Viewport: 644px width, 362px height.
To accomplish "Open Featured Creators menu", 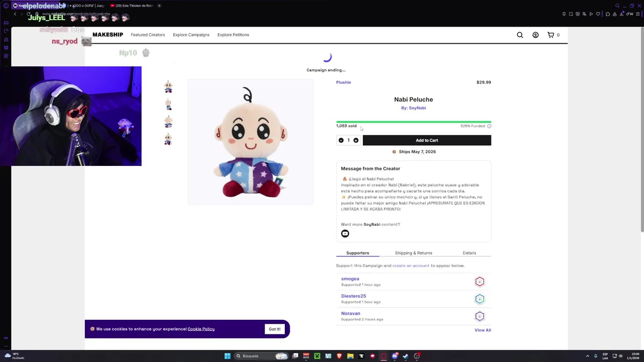I will [148, 35].
